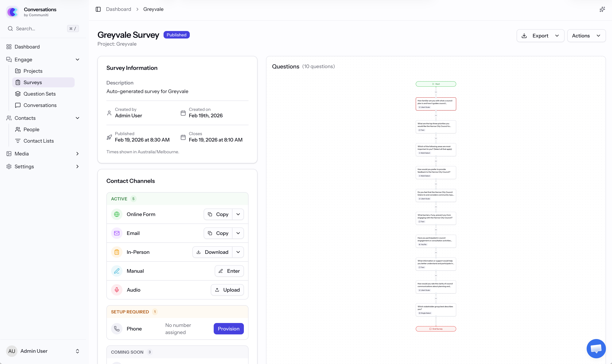
Task: Select the Contact Lists filter icon
Action: point(18,140)
